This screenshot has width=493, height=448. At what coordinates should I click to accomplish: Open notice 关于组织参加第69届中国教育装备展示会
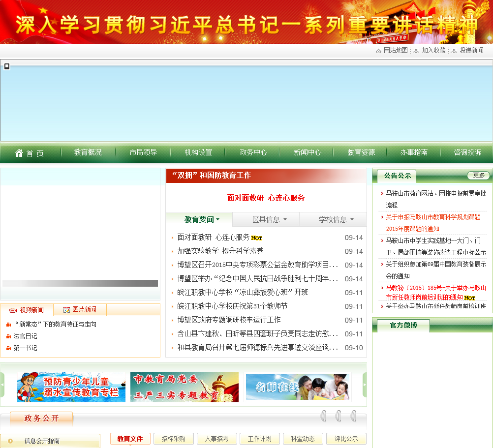436,270
